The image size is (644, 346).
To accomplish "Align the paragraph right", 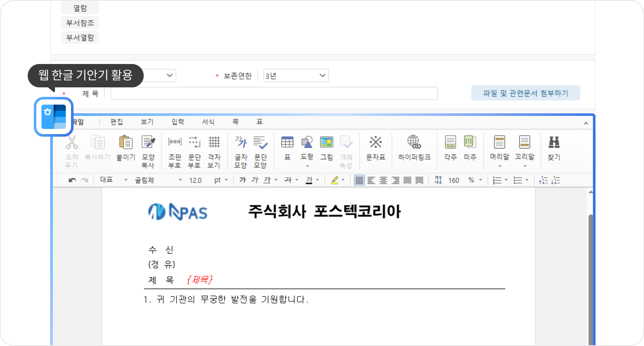I will [395, 180].
